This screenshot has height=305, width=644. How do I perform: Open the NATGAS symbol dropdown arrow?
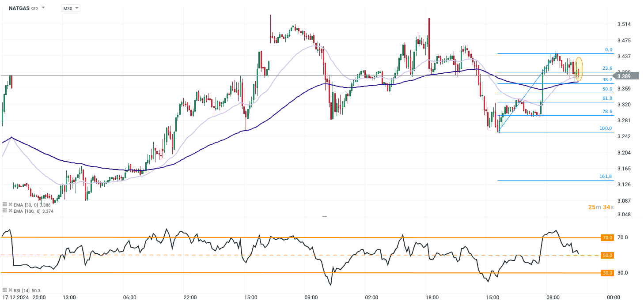click(43, 8)
